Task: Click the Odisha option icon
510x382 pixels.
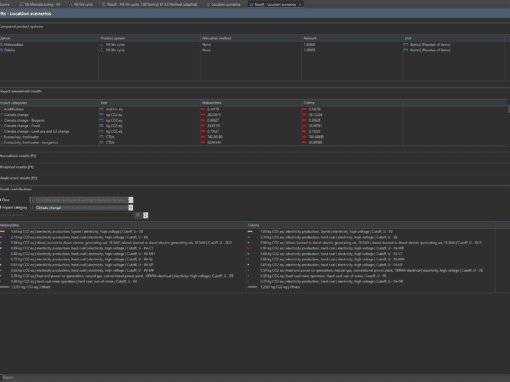Action: pyautogui.click(x=2, y=50)
